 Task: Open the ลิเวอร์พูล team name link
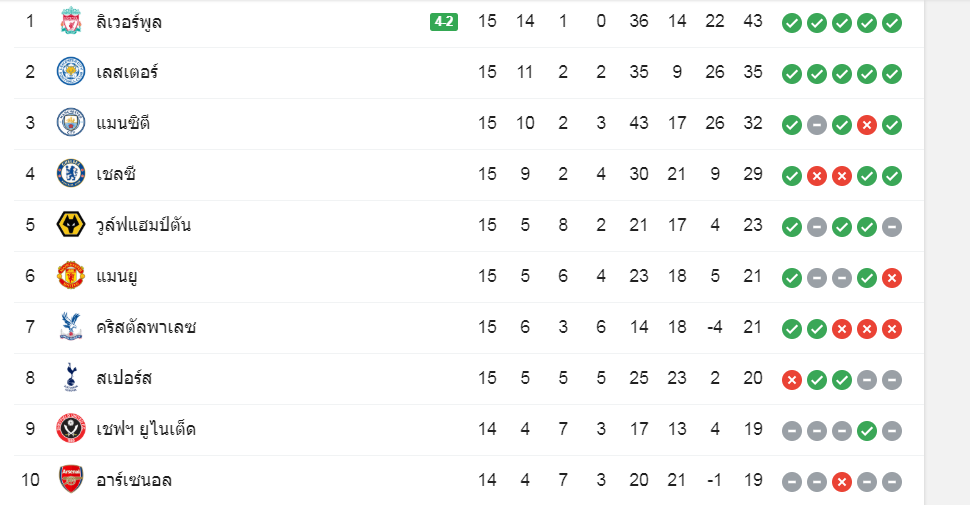[x=129, y=22]
